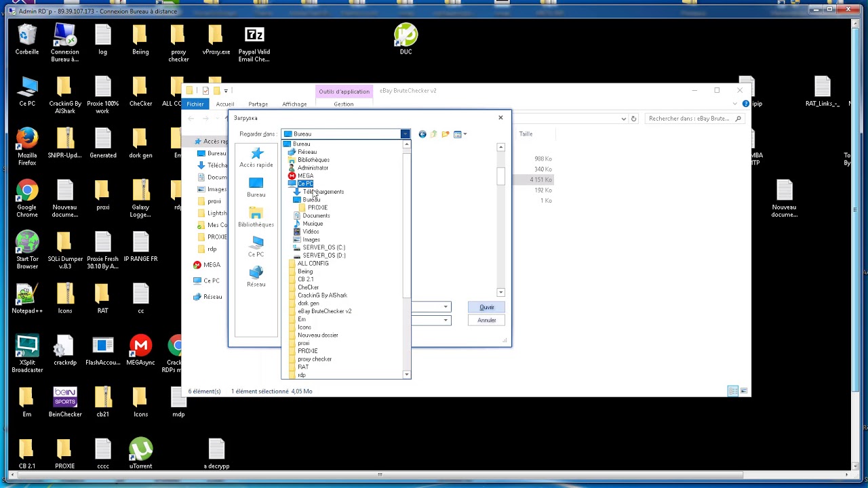Screen dimensions: 868x488
Task: Select BeinChecker desktop icon
Action: (65, 402)
